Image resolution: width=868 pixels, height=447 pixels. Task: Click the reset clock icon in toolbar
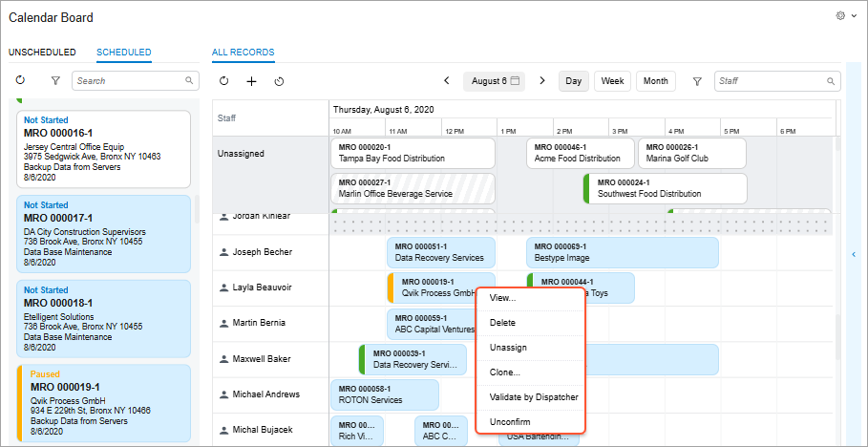coord(279,81)
